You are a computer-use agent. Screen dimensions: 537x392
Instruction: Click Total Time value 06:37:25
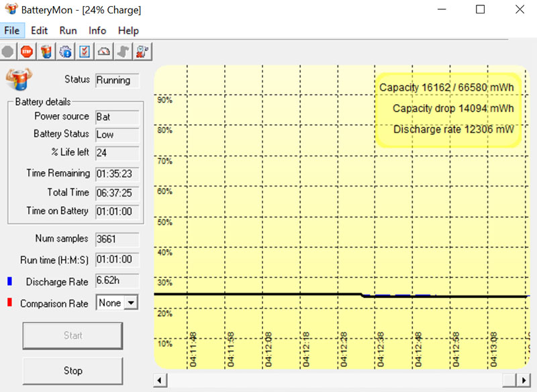pos(117,193)
